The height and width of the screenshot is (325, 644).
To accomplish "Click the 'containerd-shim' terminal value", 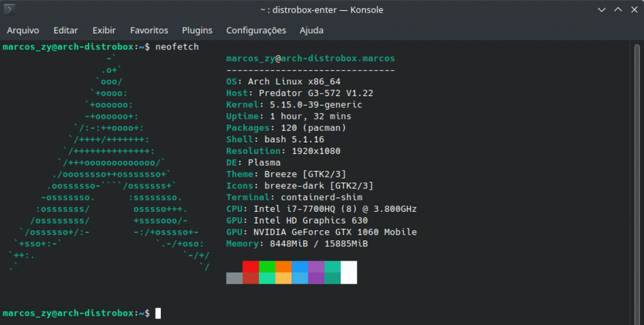I will [x=321, y=197].
